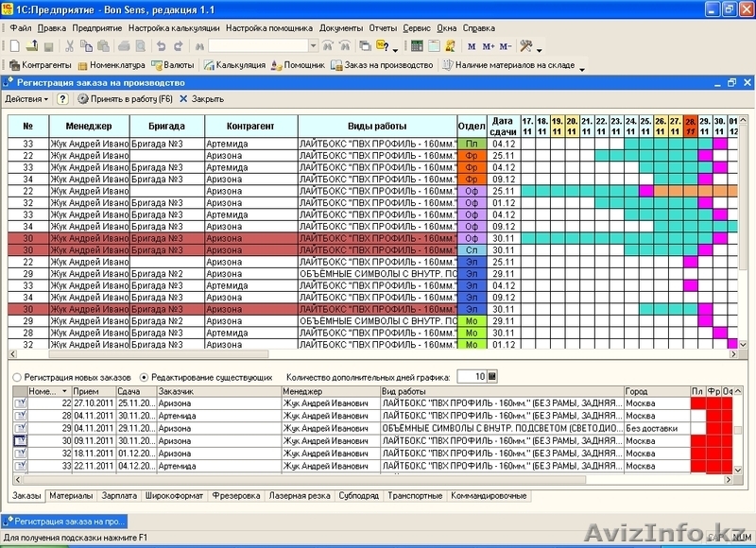The image size is (756, 548).
Task: Click the new document toolbar icon
Action: coord(14,45)
